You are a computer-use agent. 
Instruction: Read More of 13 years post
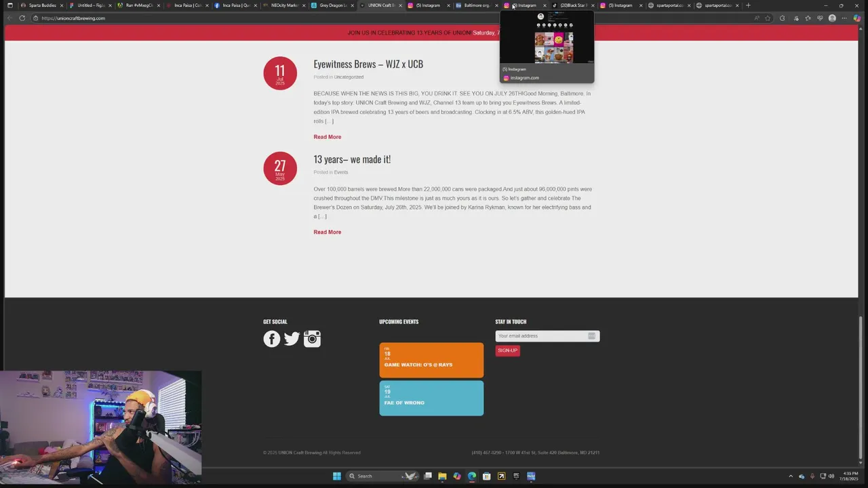[x=327, y=232]
